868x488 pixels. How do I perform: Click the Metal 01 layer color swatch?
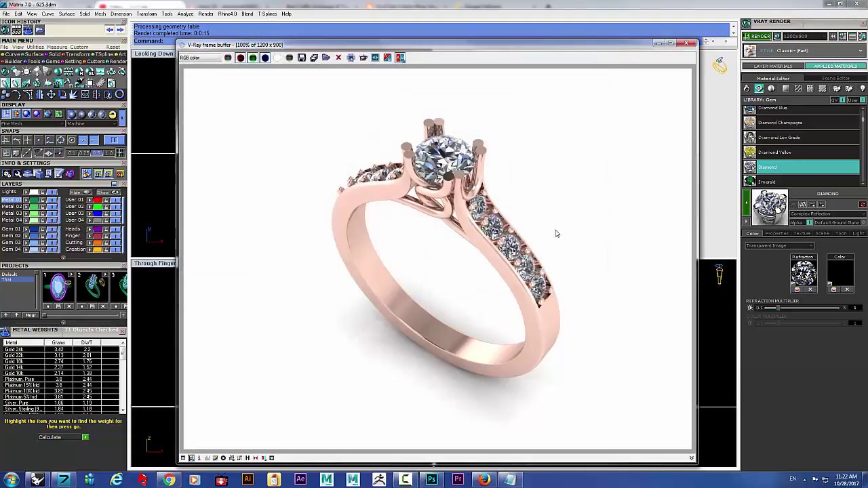(x=34, y=200)
